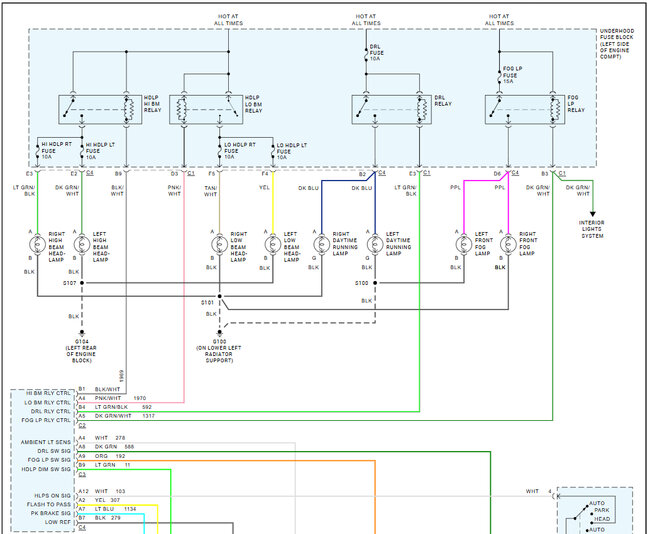Select wire label WHT 278
Image resolution: width=650 pixels, height=534 pixels.
109,438
